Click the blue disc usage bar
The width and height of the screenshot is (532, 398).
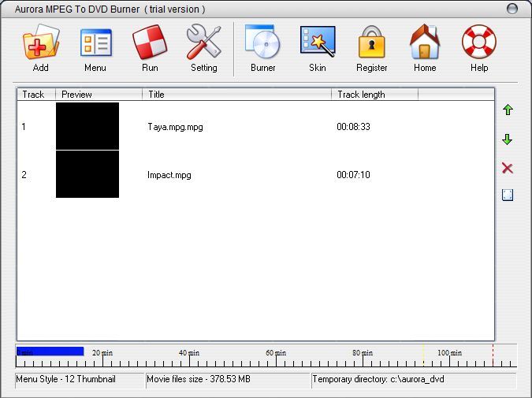50,352
